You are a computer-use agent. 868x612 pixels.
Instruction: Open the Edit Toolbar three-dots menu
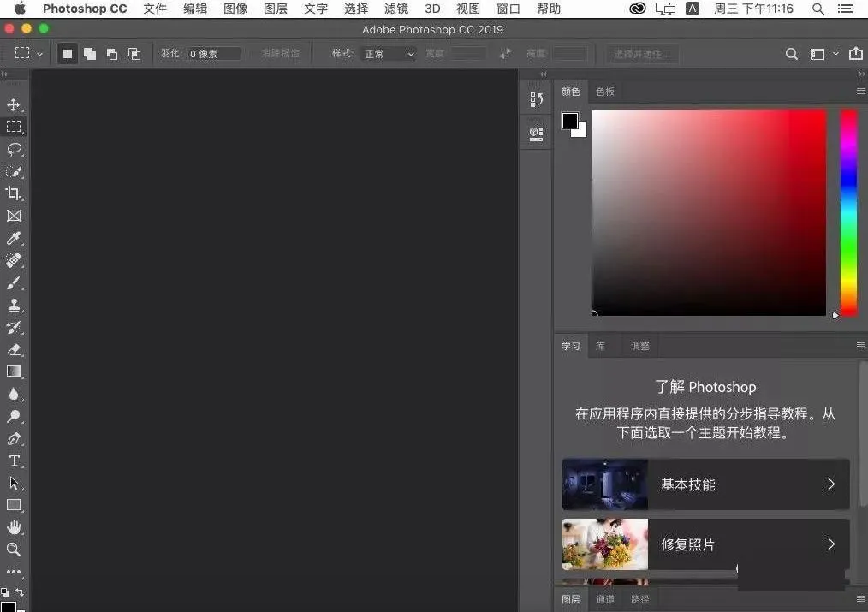pyautogui.click(x=14, y=572)
